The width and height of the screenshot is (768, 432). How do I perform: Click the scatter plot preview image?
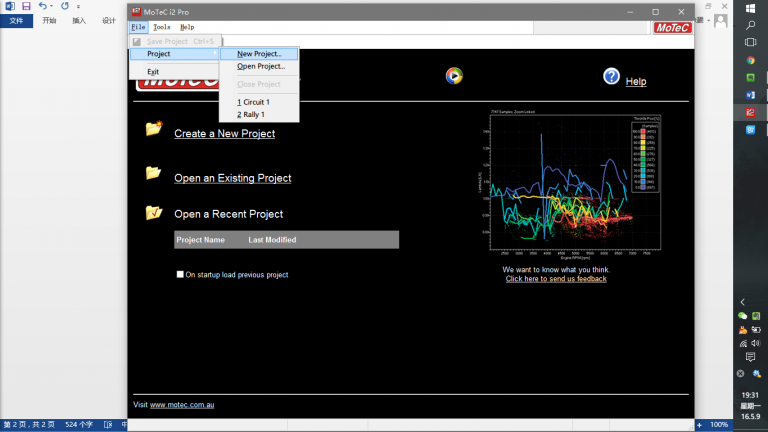569,184
